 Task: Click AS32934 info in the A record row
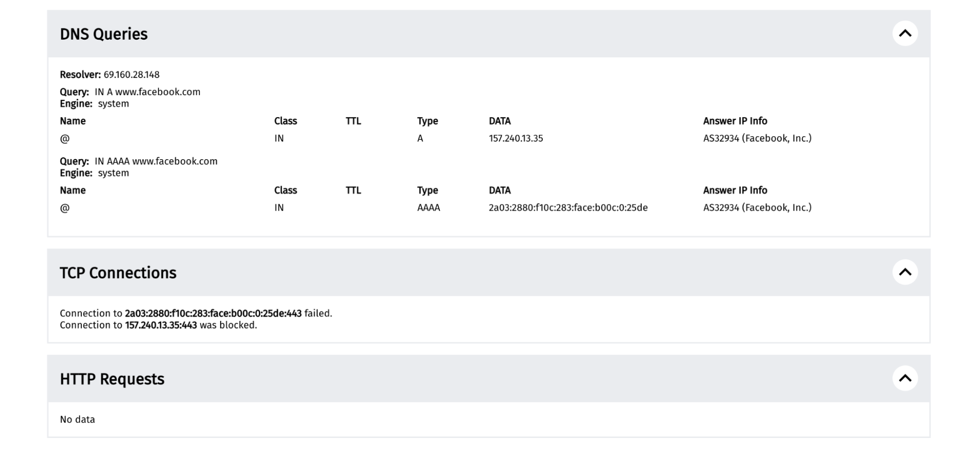coord(757,138)
